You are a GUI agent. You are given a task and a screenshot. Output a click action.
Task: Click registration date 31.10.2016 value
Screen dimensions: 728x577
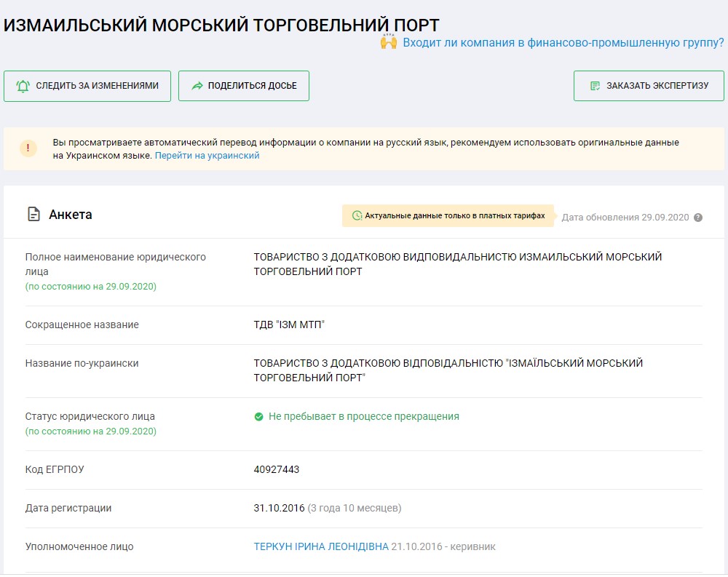279,508
